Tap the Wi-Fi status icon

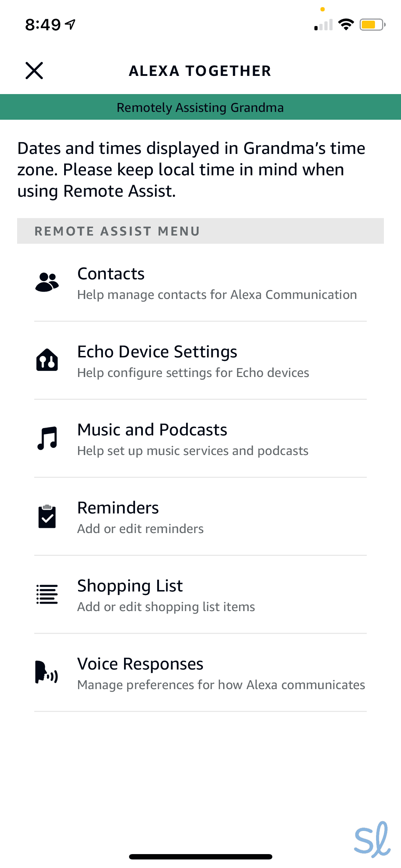(x=345, y=25)
